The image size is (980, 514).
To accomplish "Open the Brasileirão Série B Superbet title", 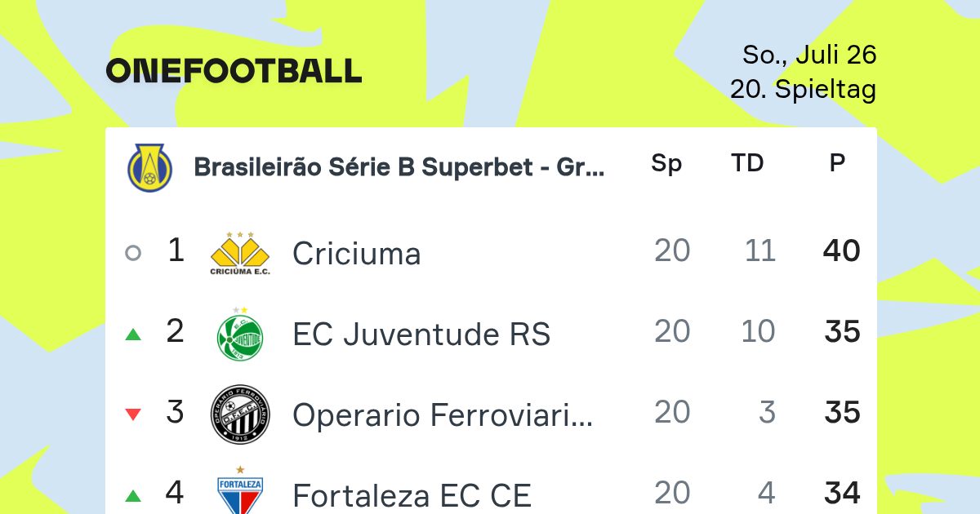I will pyautogui.click(x=399, y=167).
